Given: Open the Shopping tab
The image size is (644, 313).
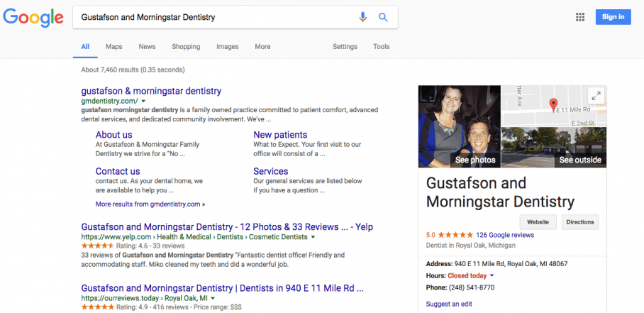Looking at the screenshot, I should (186, 47).
